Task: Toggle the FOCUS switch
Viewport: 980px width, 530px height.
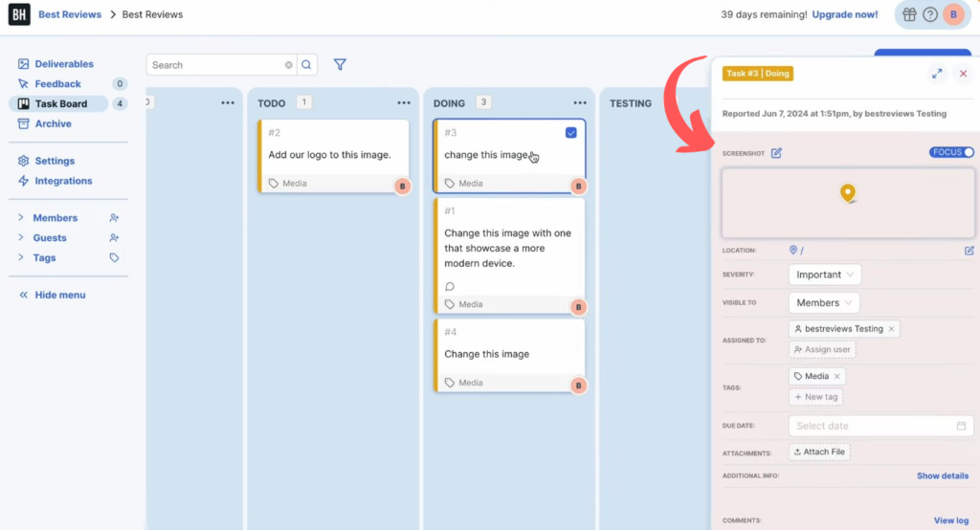Action: point(951,152)
